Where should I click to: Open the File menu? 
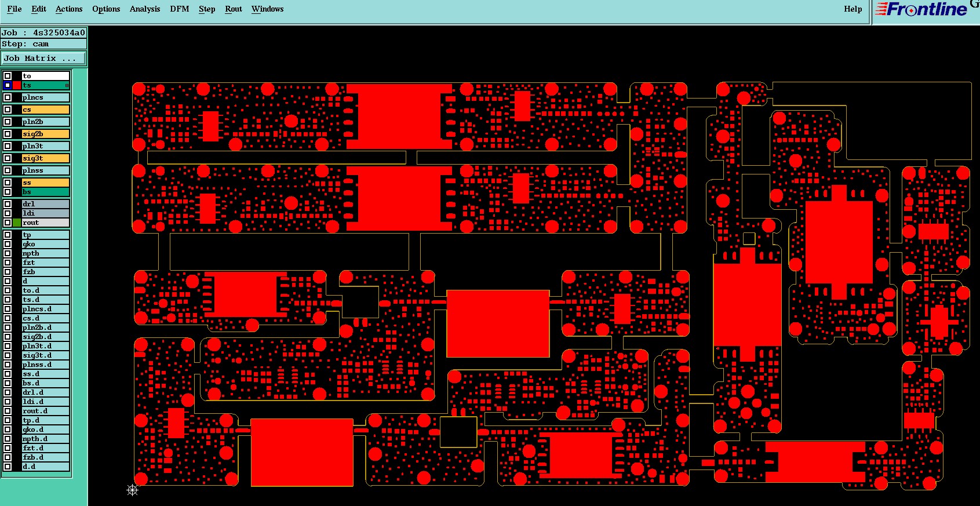tap(14, 9)
